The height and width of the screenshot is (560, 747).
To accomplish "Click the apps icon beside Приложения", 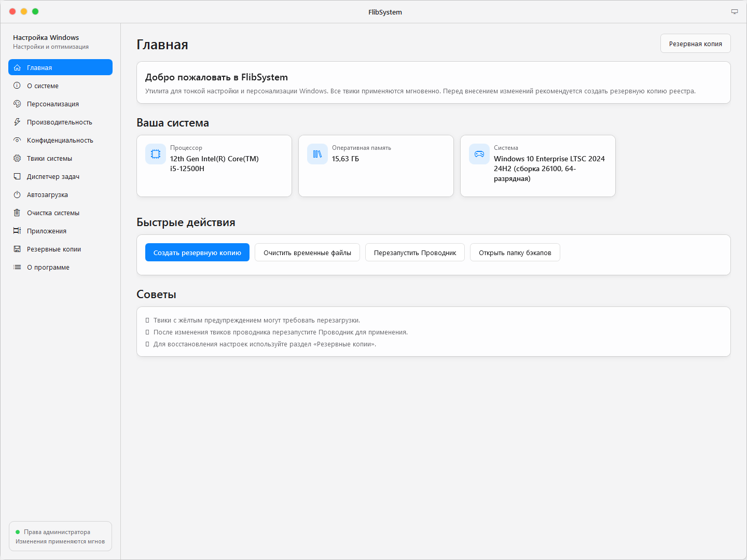I will coord(17,231).
